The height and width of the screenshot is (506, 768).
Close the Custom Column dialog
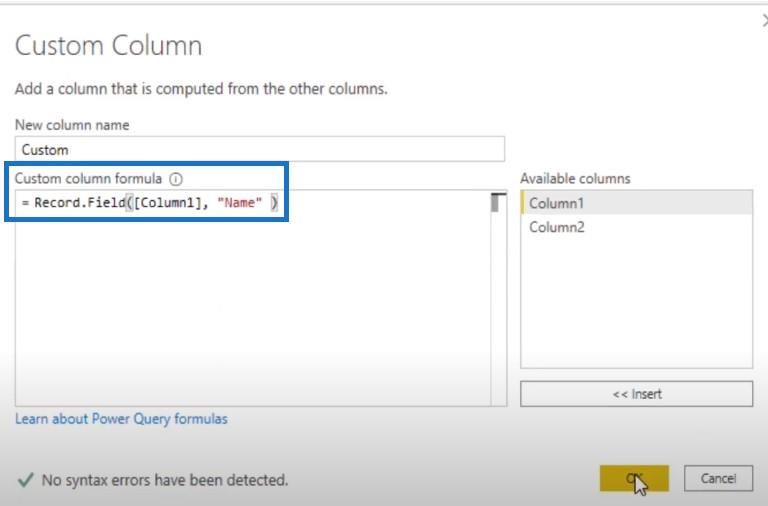(x=764, y=21)
